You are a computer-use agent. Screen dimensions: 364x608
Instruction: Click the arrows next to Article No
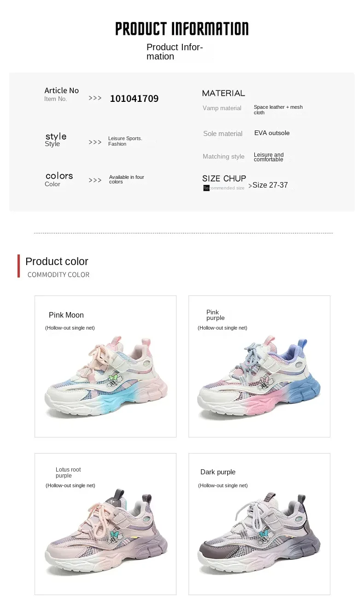tap(95, 98)
